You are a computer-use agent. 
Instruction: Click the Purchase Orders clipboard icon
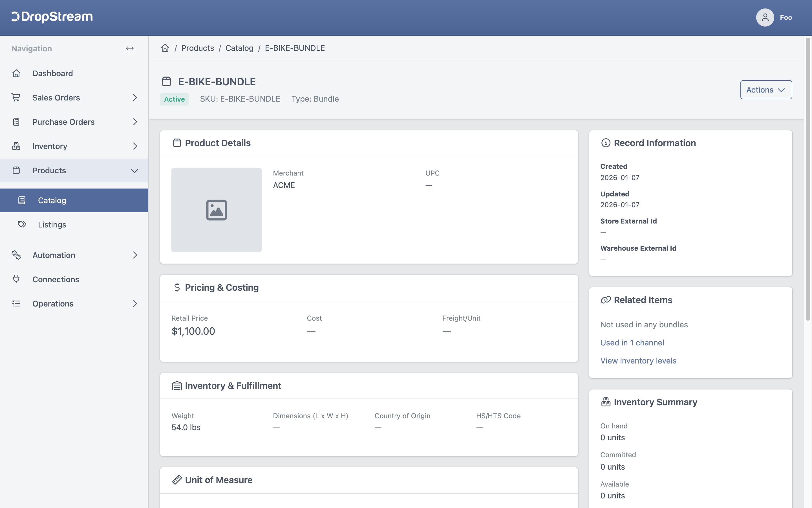[x=16, y=122]
